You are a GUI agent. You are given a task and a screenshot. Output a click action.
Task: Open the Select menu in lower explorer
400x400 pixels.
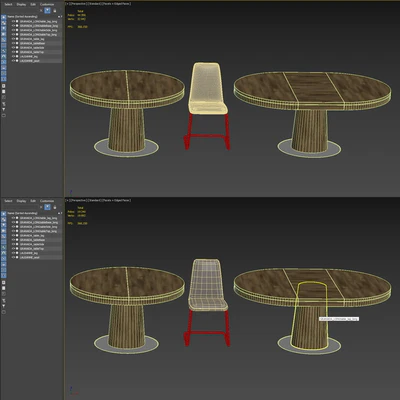(x=8, y=201)
